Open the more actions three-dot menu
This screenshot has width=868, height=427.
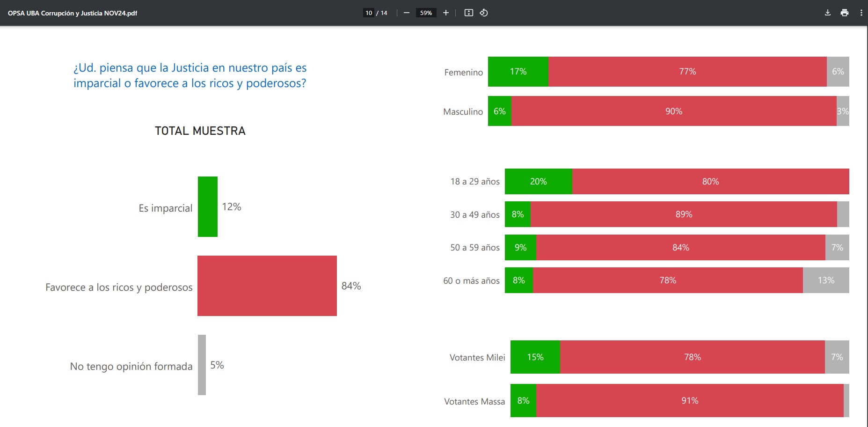click(861, 13)
